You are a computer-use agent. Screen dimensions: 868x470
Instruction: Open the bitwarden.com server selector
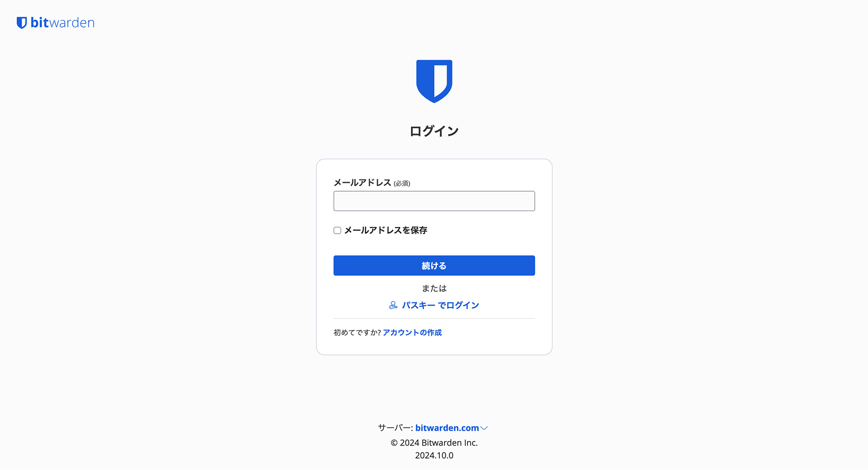click(x=447, y=428)
